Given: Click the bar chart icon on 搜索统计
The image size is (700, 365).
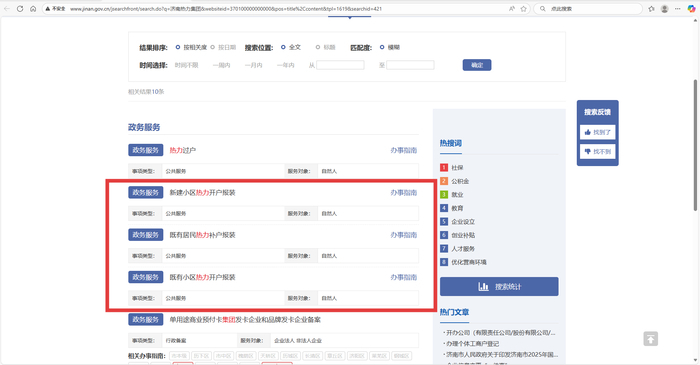Looking at the screenshot, I should pyautogui.click(x=483, y=286).
